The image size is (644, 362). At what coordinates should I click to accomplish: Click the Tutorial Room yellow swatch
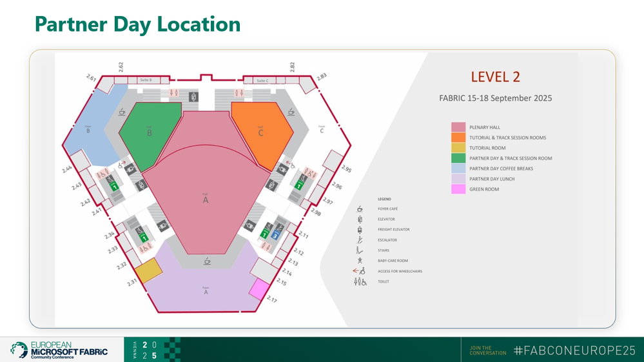click(x=458, y=148)
